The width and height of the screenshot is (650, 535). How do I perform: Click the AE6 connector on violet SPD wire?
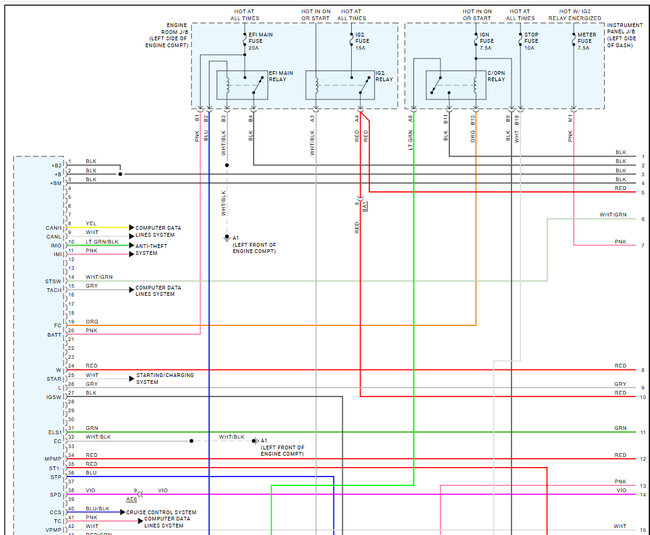(x=141, y=494)
